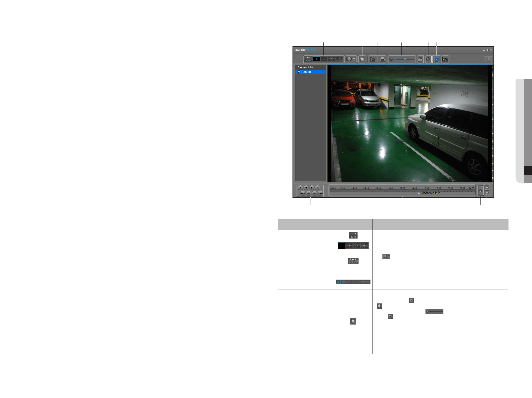Open help with the question mark button
Screen dimensions: 532x398
click(488, 59)
